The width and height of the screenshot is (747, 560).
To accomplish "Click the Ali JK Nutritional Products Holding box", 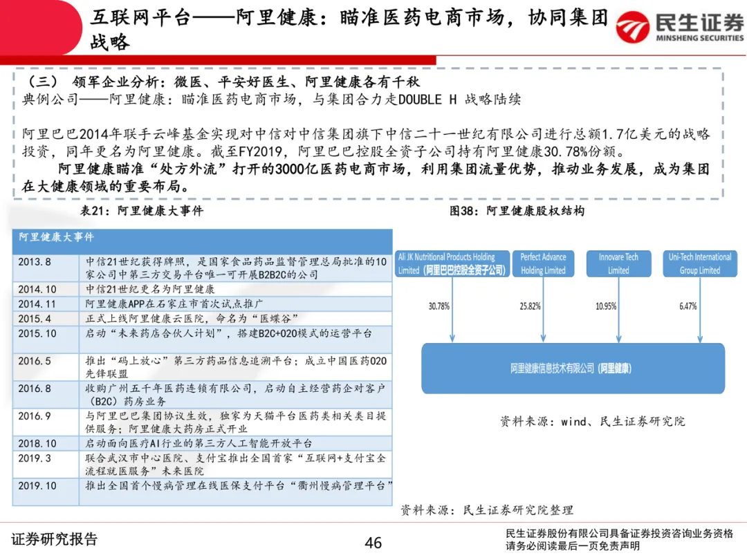I will 452,264.
